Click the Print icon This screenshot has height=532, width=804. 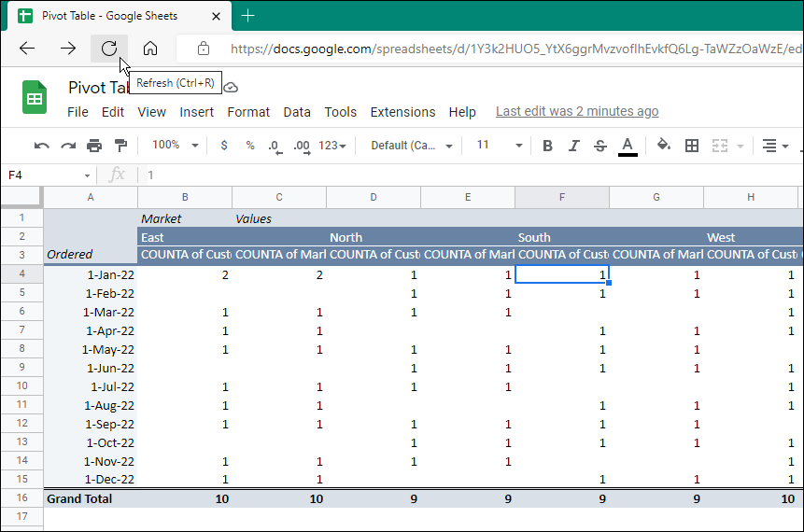point(94,146)
